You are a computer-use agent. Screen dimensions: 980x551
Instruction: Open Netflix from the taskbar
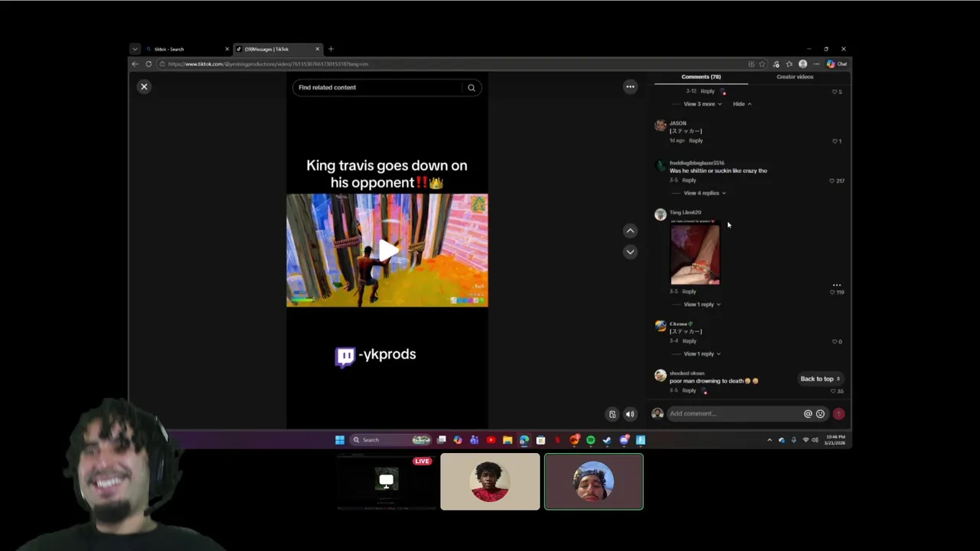557,440
